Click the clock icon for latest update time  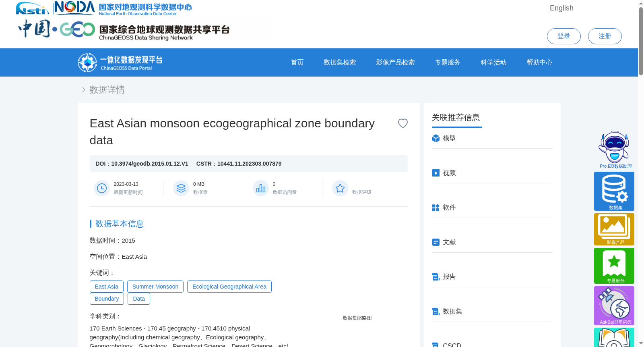(x=102, y=188)
